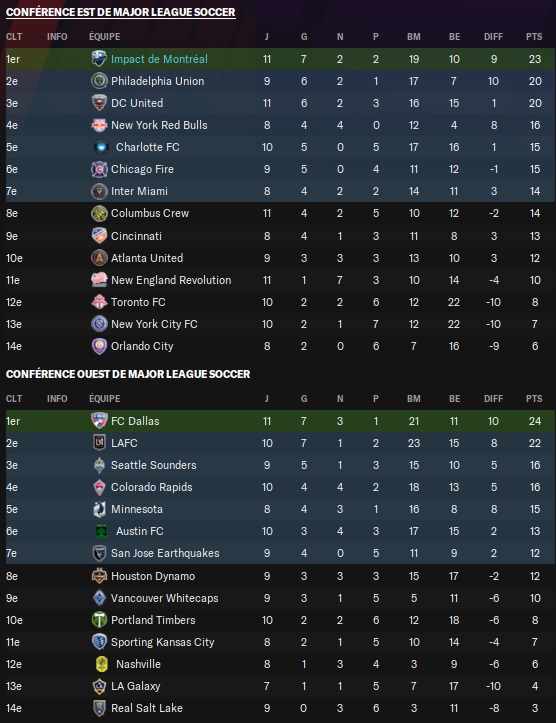Sort the Ouest table by BM column
Viewport: 556px width, 723px height.
[414, 399]
